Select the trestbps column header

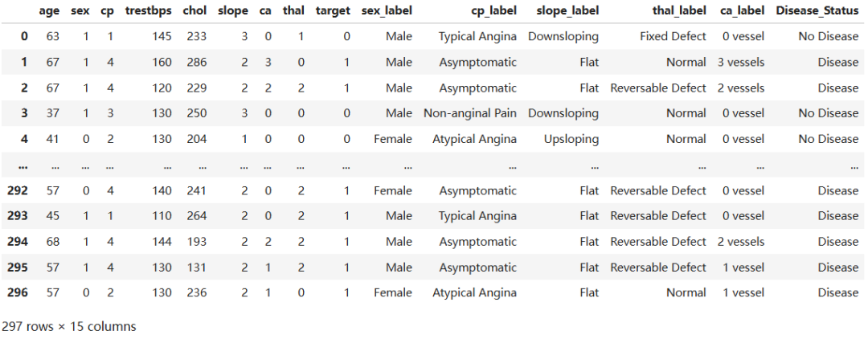point(149,11)
